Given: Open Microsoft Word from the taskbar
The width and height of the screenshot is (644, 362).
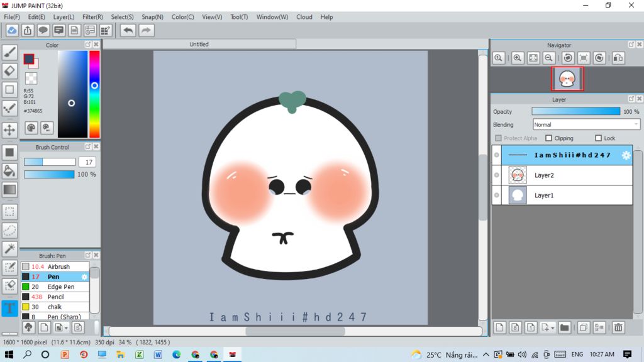Looking at the screenshot, I should [158, 354].
